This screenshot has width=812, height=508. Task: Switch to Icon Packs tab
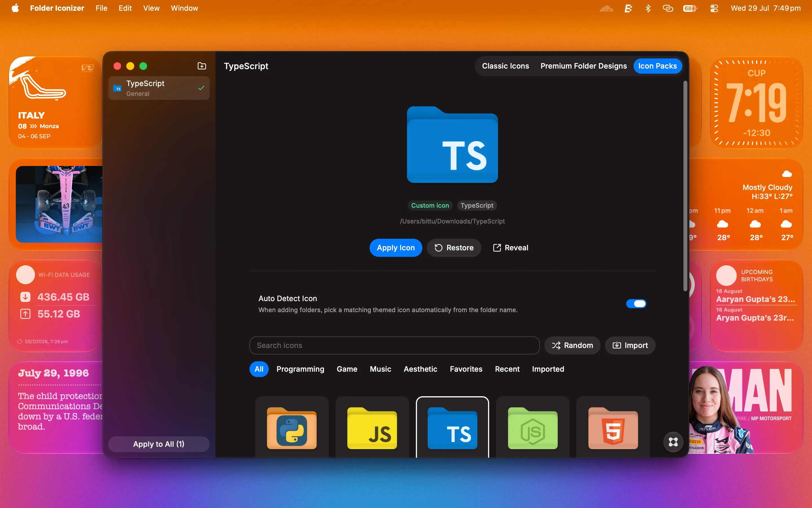657,66
